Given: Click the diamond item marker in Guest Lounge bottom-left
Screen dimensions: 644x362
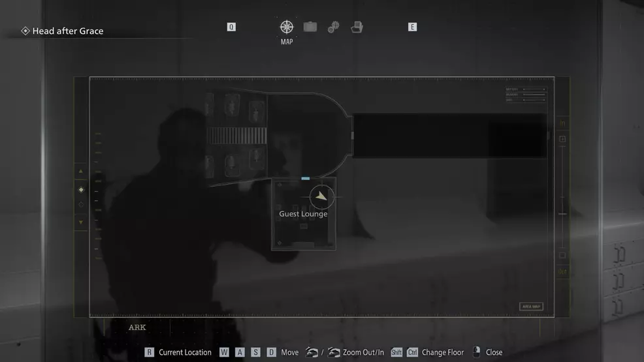Looking at the screenshot, I should 280,243.
